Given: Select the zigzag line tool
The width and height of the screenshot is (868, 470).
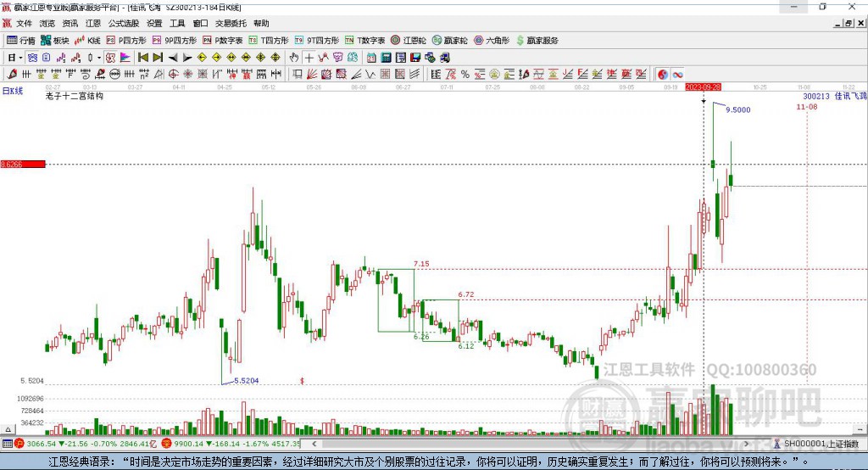Looking at the screenshot, I should [370, 75].
